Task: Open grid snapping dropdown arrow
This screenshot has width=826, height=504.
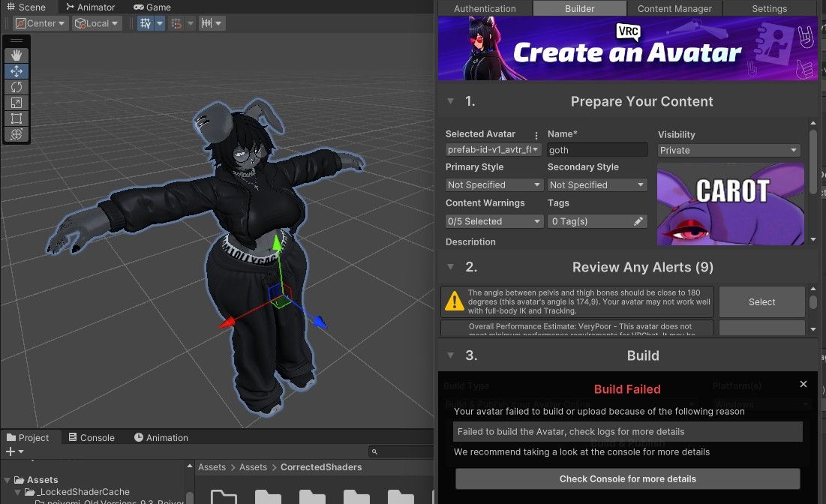Action: pyautogui.click(x=191, y=23)
